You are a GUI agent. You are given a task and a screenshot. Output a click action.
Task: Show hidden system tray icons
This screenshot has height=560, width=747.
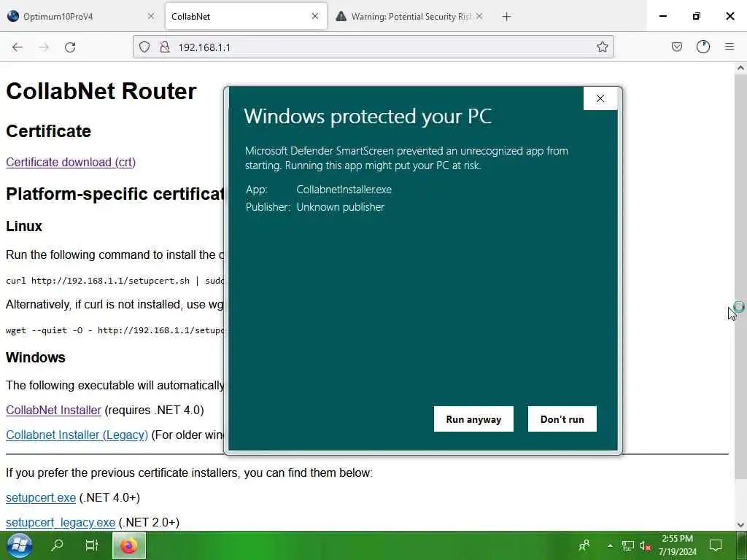pos(610,545)
